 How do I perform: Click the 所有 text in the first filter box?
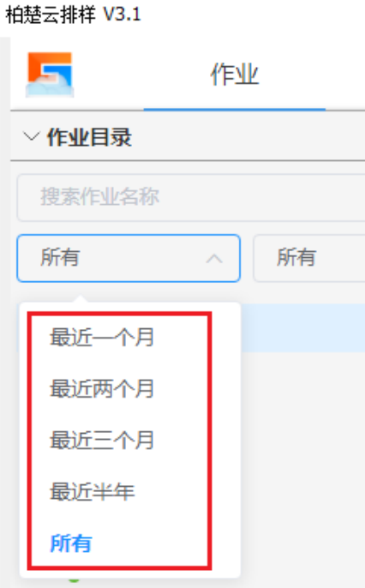coord(60,258)
